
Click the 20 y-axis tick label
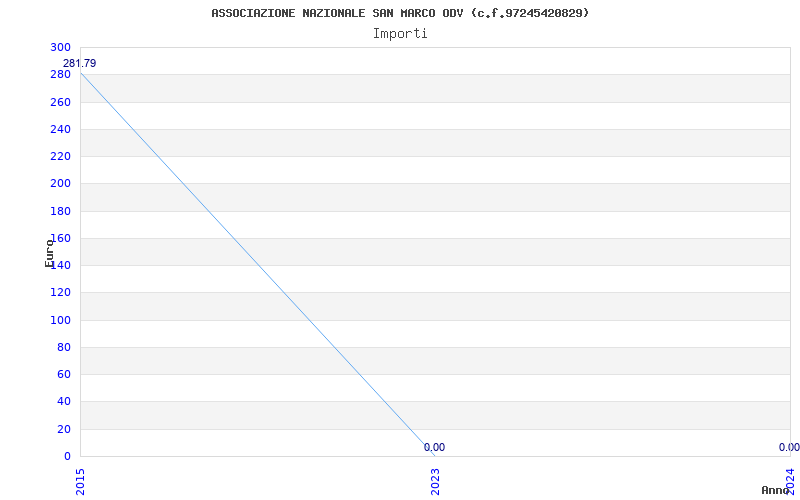64,429
